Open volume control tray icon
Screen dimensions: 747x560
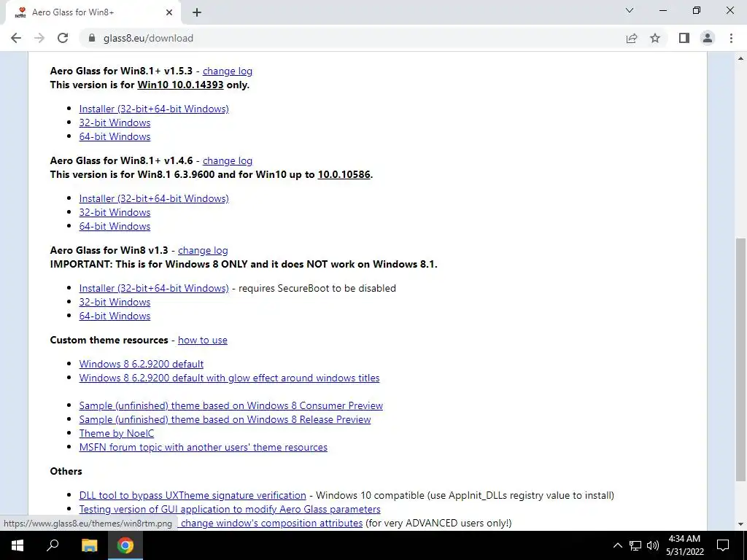click(x=653, y=545)
